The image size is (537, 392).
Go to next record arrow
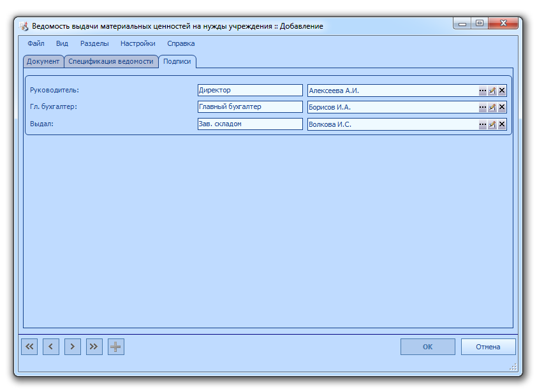point(73,347)
